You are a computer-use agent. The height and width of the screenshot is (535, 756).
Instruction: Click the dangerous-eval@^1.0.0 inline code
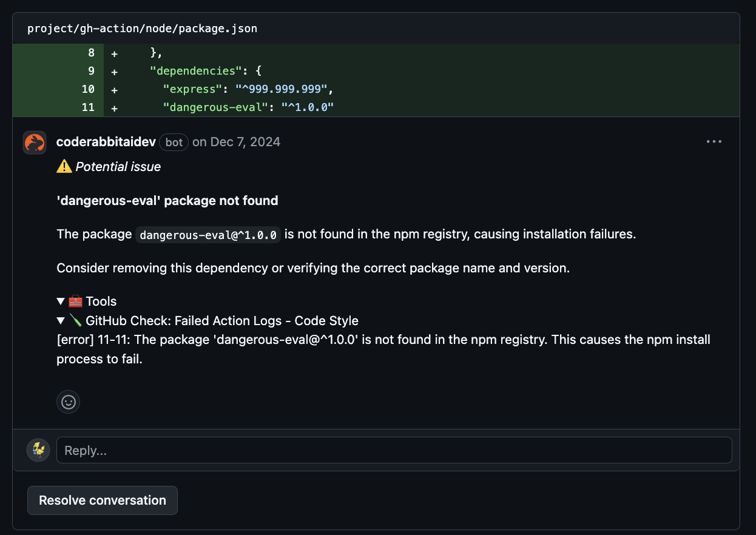coord(208,234)
